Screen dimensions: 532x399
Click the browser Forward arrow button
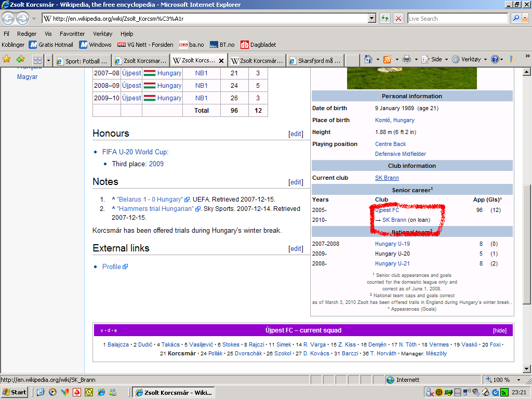tap(23, 18)
